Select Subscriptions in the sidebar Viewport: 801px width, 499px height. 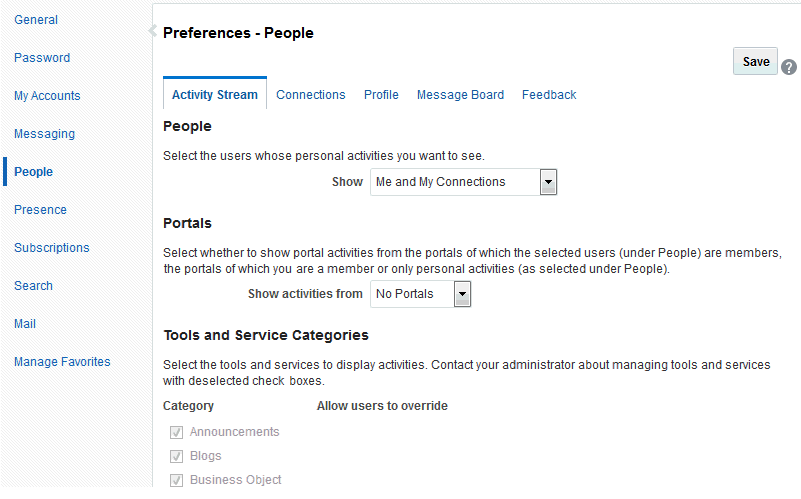click(x=52, y=248)
